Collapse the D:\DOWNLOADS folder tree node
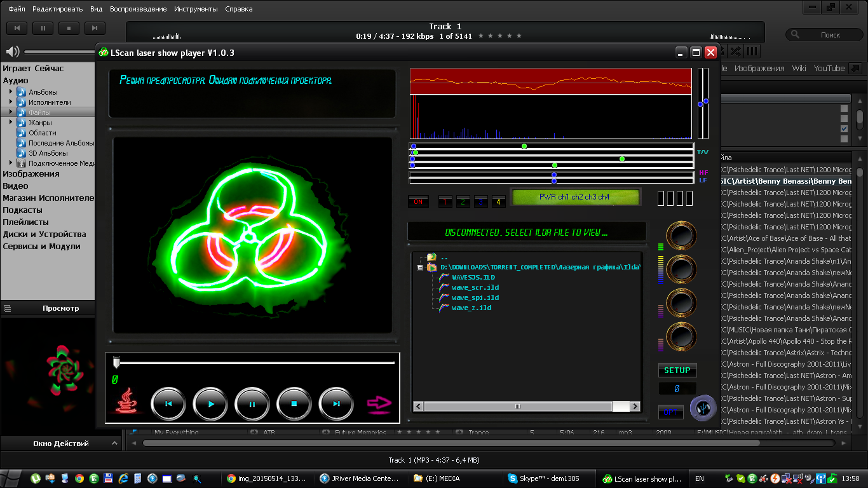 click(420, 268)
